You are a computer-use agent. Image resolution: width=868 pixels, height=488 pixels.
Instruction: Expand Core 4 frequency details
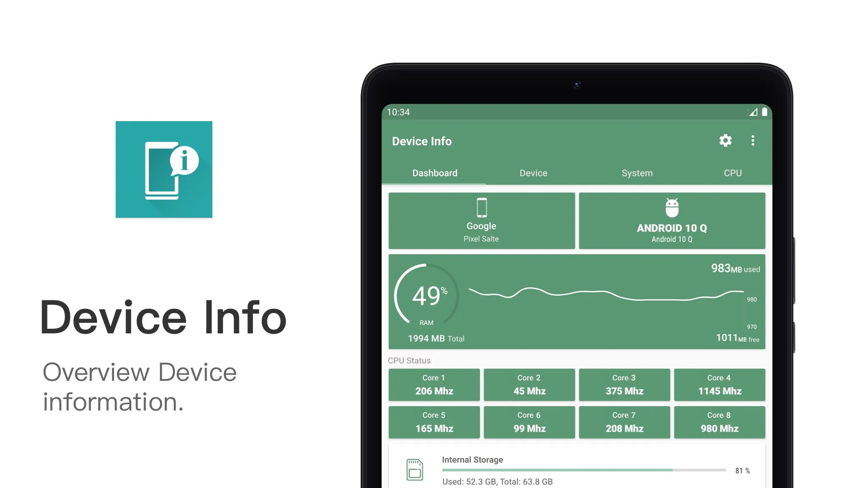coord(719,384)
